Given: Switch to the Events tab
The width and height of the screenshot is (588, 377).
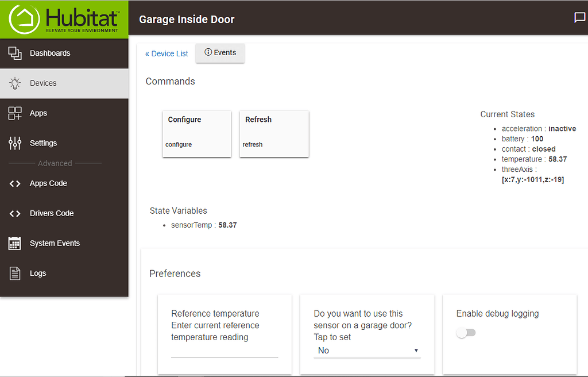Looking at the screenshot, I should click(220, 52).
